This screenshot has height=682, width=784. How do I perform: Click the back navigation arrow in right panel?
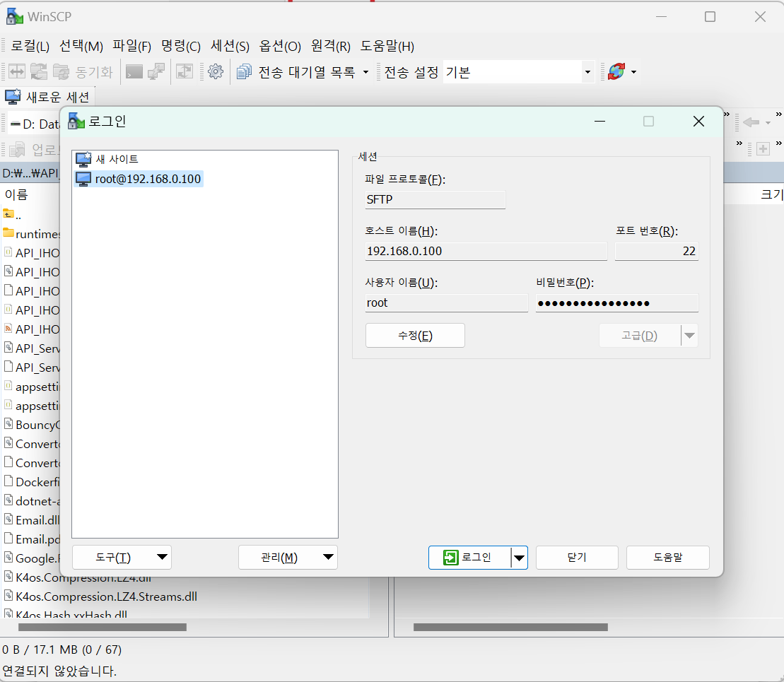point(751,122)
